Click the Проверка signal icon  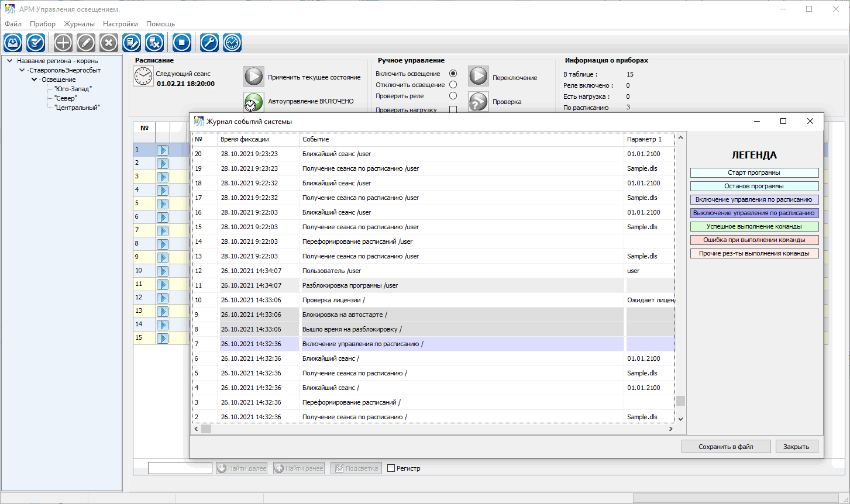478,102
